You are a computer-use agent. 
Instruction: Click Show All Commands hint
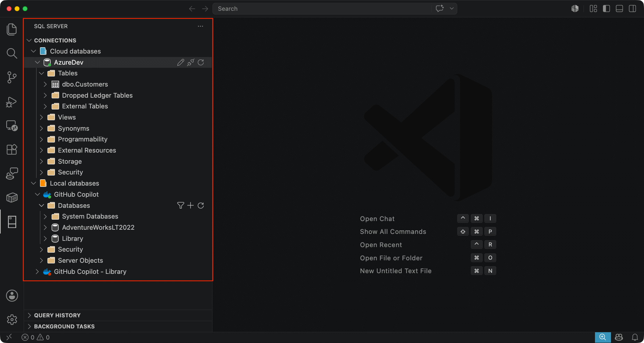point(393,231)
